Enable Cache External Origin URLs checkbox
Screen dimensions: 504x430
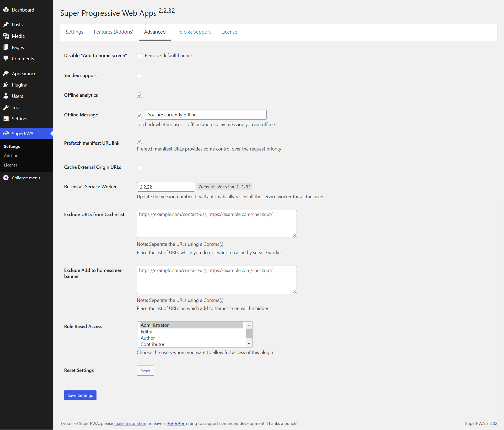[140, 168]
